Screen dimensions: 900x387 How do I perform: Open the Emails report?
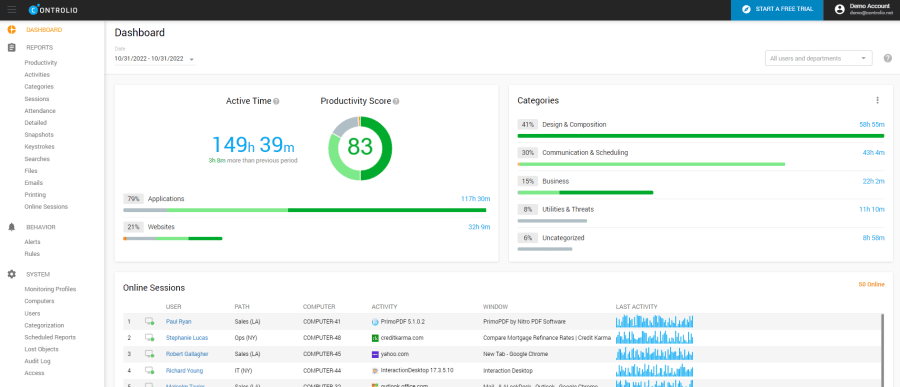click(x=33, y=183)
